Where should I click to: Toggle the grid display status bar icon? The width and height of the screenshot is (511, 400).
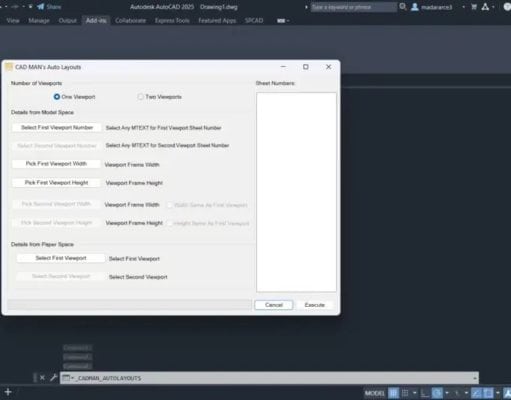point(394,393)
